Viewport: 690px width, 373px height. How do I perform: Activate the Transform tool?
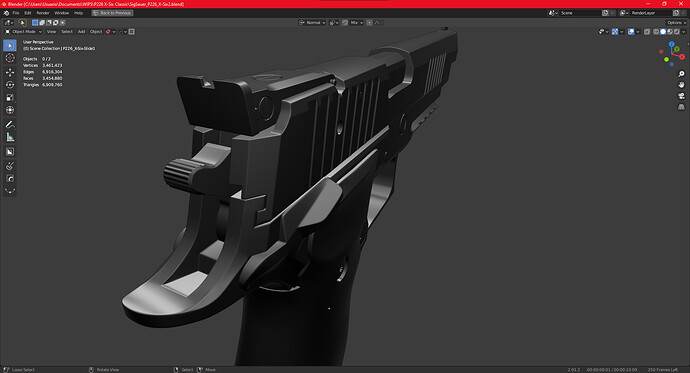coord(10,110)
